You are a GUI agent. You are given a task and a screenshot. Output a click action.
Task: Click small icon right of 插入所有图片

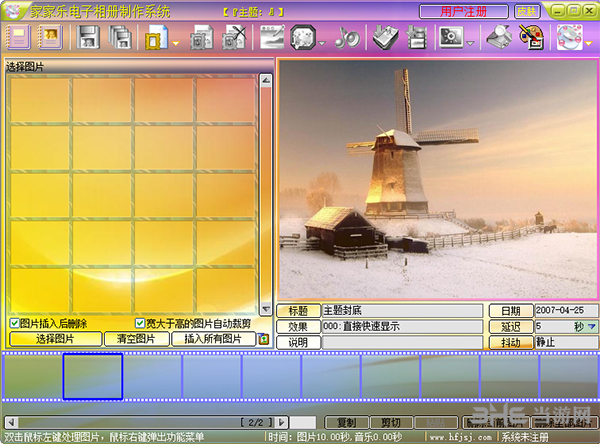(x=264, y=339)
